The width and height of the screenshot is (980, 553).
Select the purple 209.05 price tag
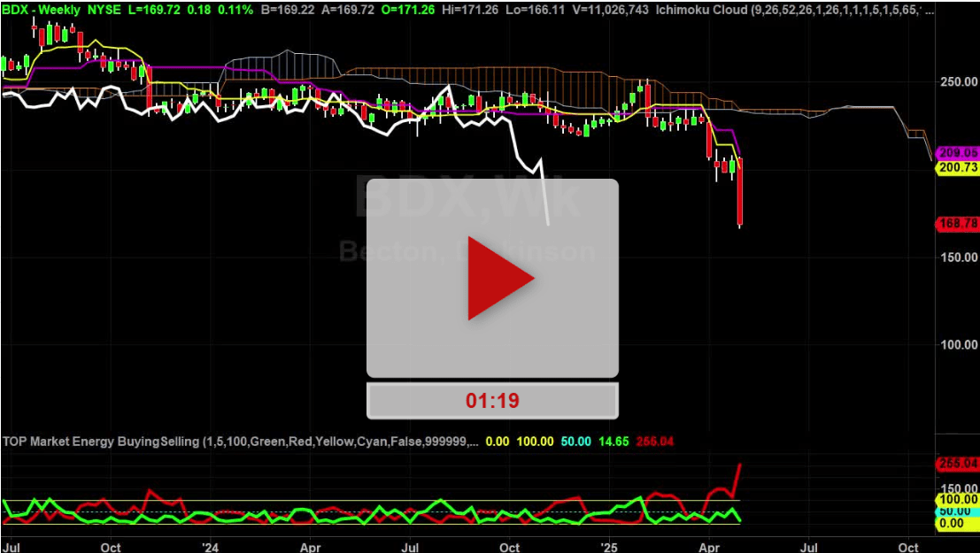tap(957, 152)
